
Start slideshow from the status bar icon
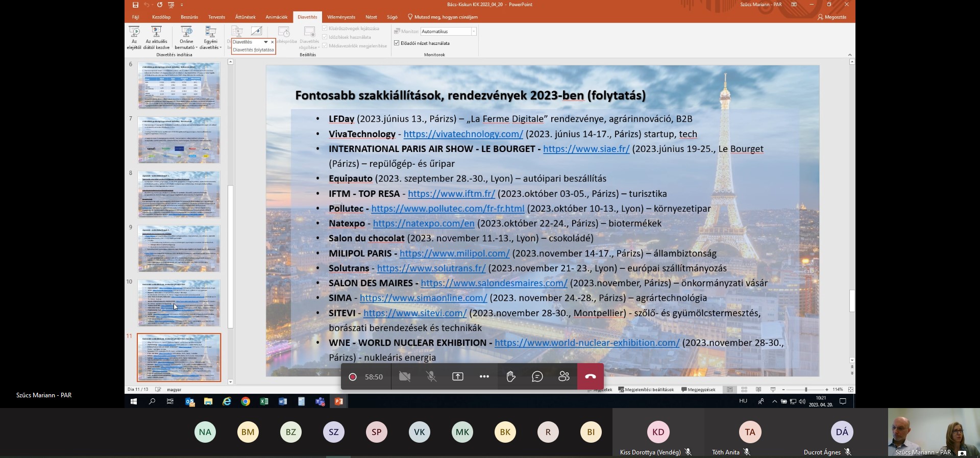pyautogui.click(x=773, y=390)
